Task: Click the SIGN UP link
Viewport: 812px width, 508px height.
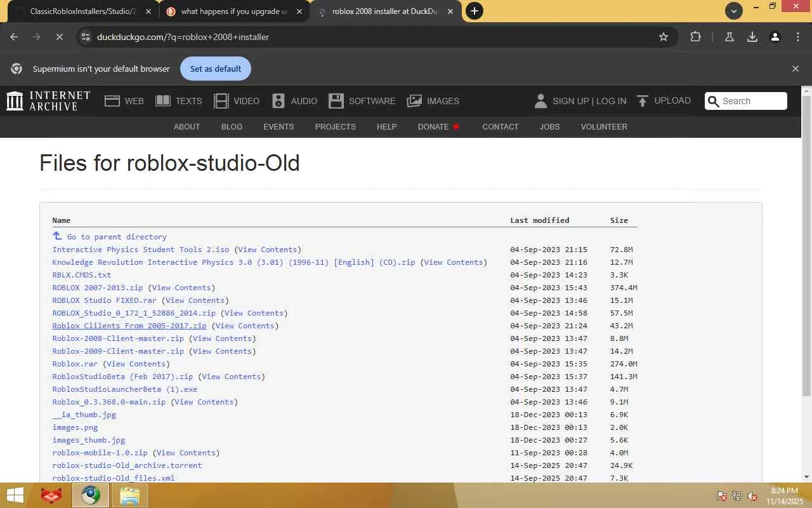Action: pos(570,101)
